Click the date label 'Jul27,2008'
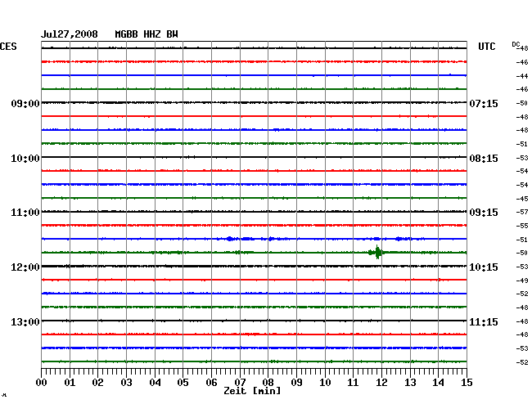 (x=70, y=34)
